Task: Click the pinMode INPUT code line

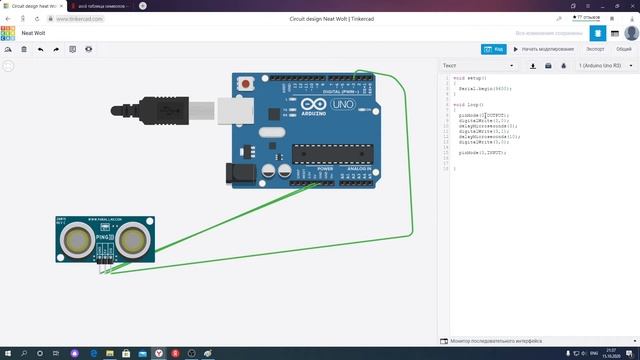Action: [x=482, y=153]
